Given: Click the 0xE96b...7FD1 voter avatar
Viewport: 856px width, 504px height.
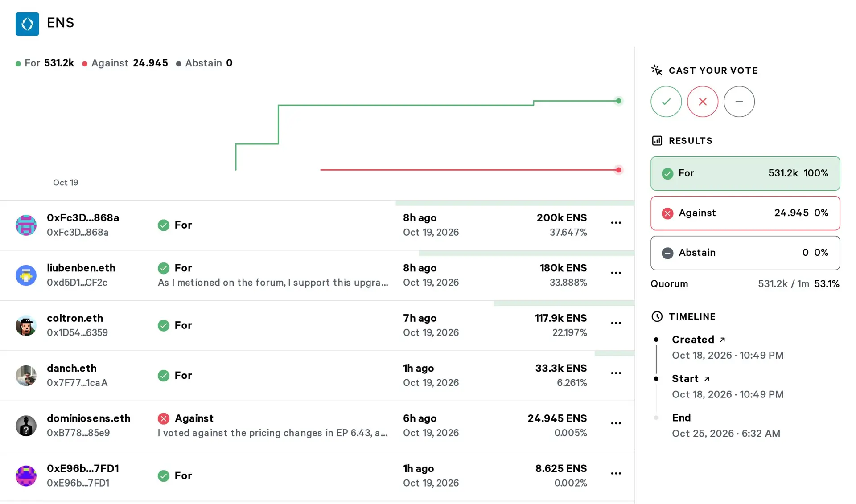Looking at the screenshot, I should [26, 476].
